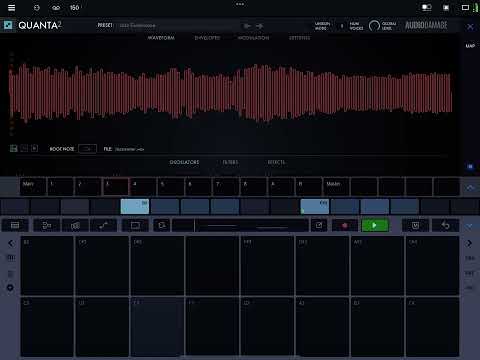Viewport: 480px width, 360px height.
Task: Toggle the switch icon in top bar
Action: (427, 7)
